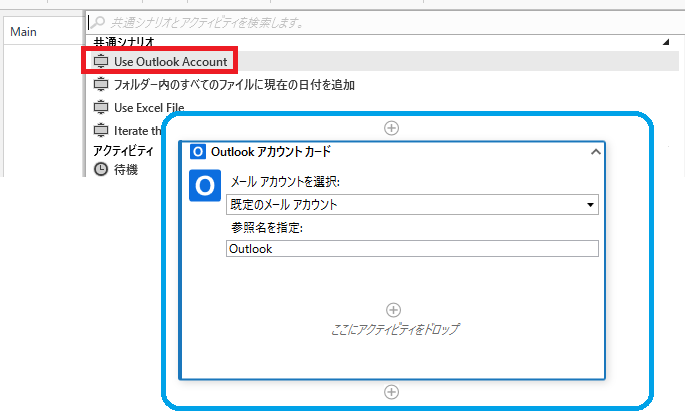Focus the 共通シナリオとアクティビティ search field
The height and width of the screenshot is (415, 685).
(384, 22)
